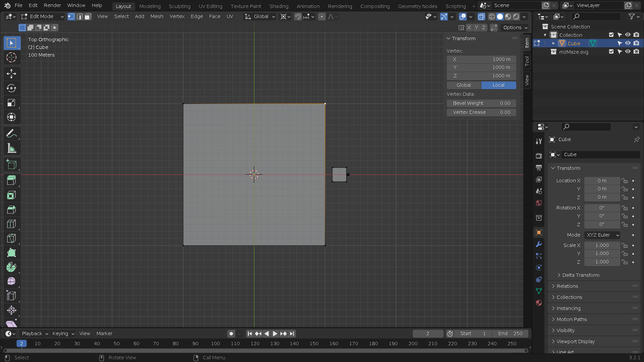Expand the Delta Transform section

[581, 275]
